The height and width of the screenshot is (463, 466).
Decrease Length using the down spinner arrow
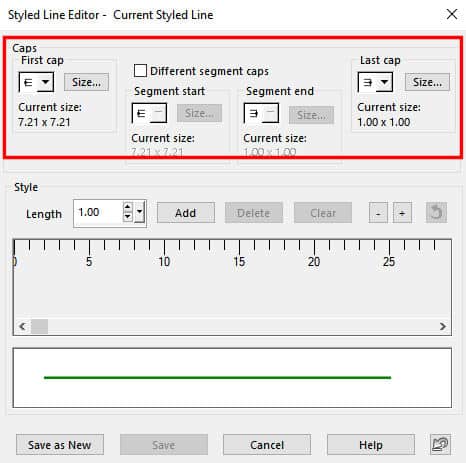127,216
